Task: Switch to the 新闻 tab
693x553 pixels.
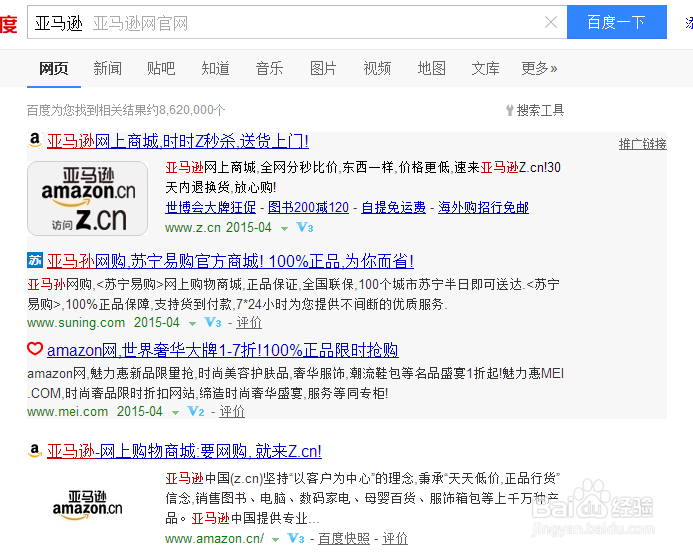Action: tap(107, 69)
